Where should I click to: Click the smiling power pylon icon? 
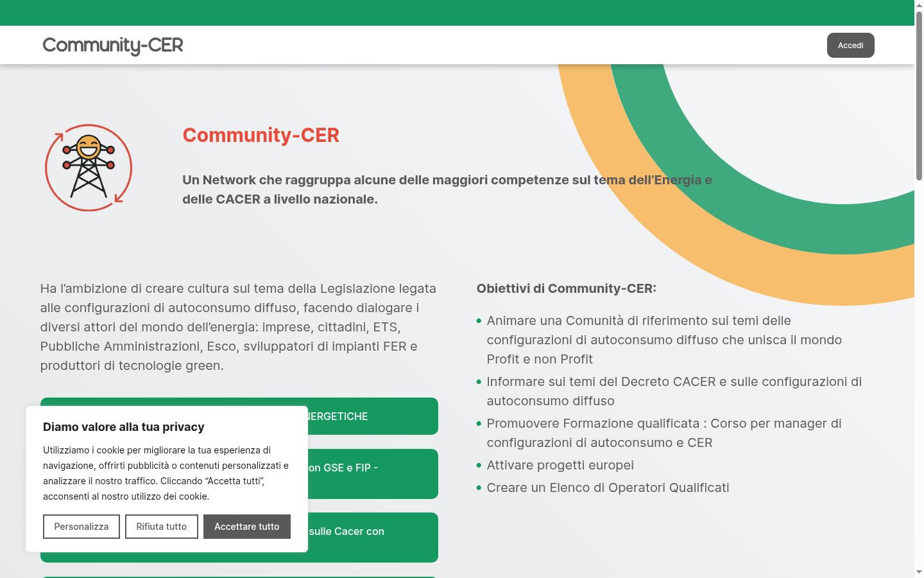pyautogui.click(x=89, y=168)
